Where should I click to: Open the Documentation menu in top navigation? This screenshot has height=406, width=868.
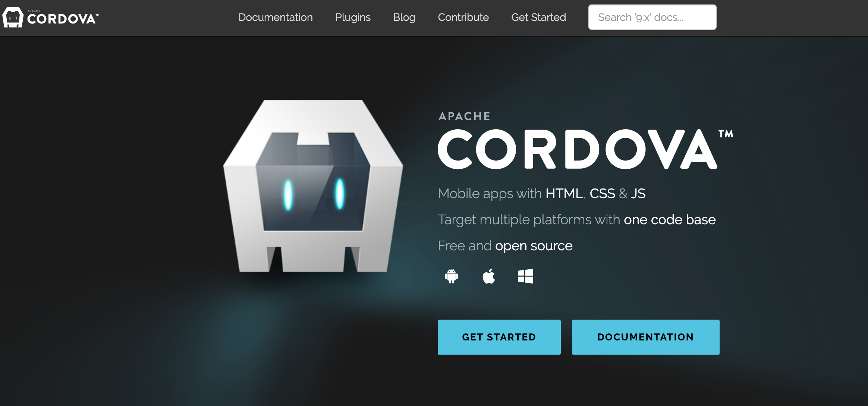coord(276,17)
